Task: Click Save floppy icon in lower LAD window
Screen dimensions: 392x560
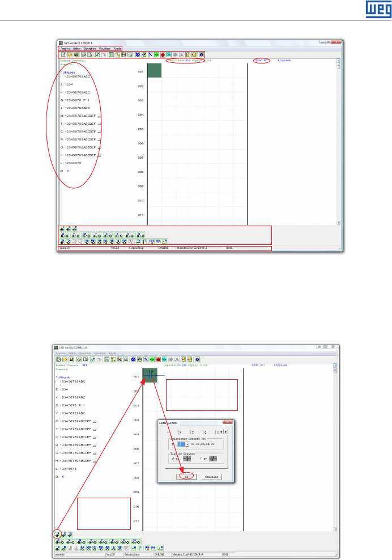Action: point(71,359)
